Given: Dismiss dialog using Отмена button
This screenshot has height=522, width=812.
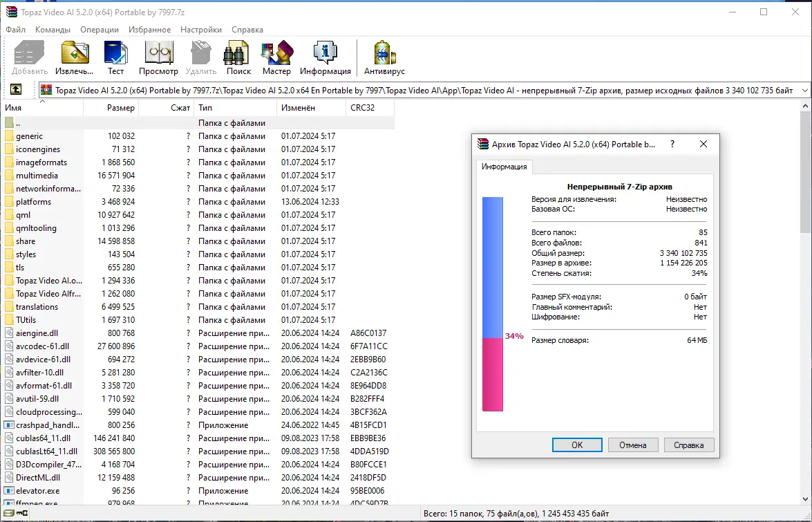Looking at the screenshot, I should tap(632, 445).
